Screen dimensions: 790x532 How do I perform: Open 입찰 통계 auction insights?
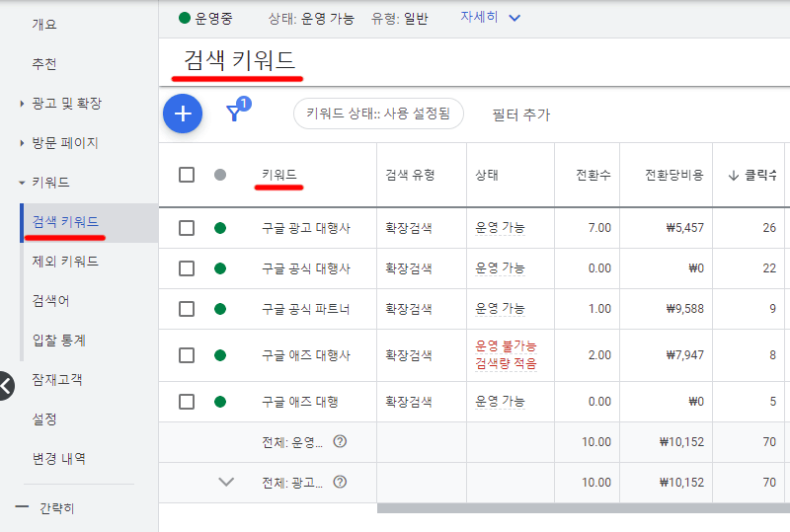coord(59,341)
